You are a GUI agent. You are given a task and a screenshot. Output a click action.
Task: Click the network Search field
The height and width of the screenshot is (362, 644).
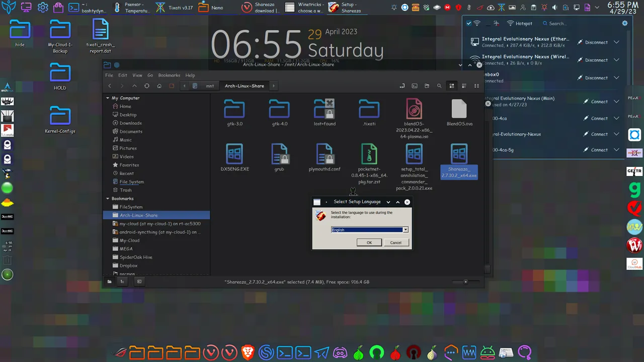point(579,23)
